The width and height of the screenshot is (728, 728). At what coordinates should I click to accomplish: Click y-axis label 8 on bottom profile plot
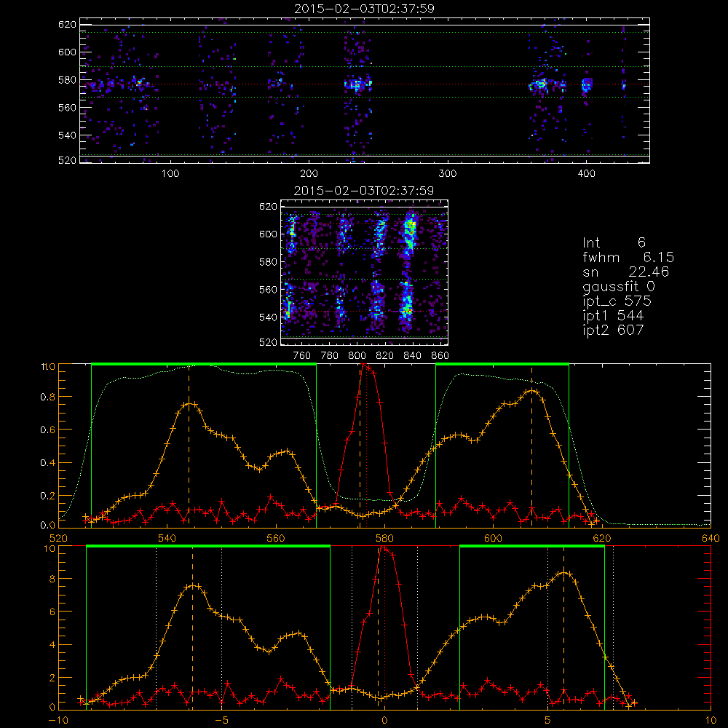point(52,579)
